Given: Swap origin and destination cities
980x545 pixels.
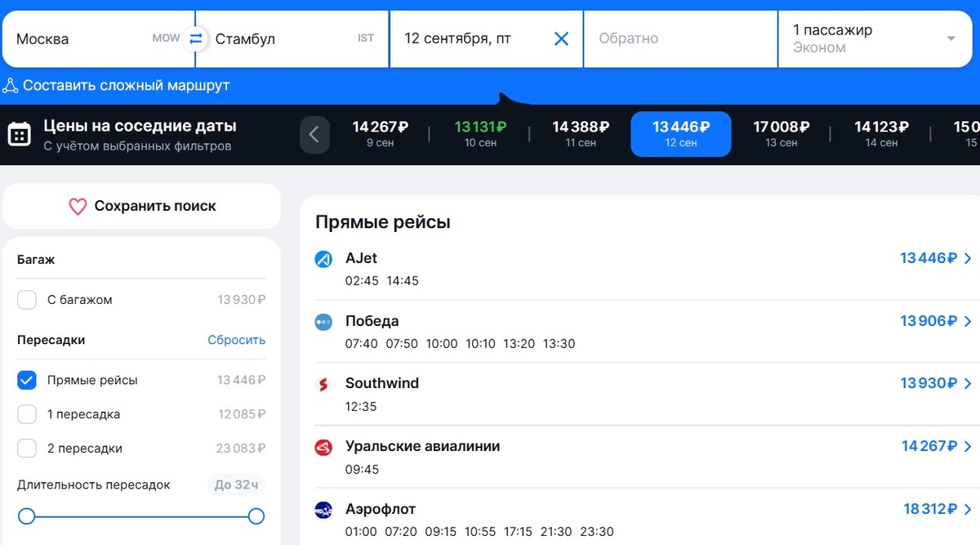Looking at the screenshot, I should (195, 38).
